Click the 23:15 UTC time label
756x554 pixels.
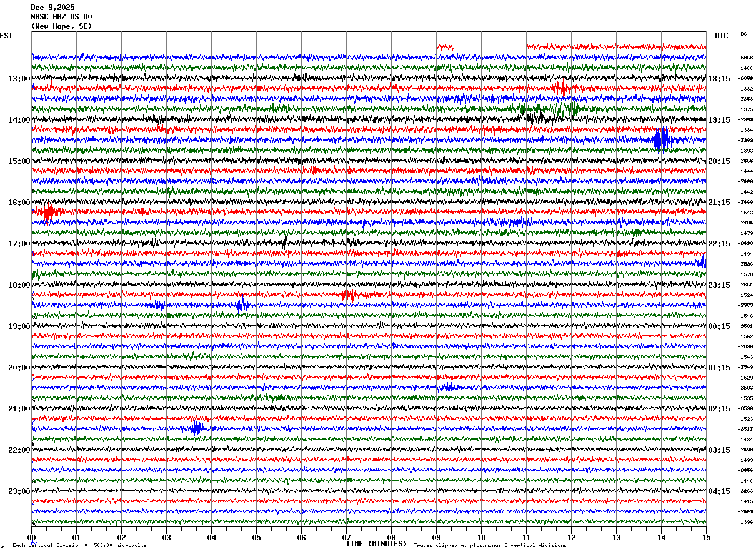(x=719, y=285)
